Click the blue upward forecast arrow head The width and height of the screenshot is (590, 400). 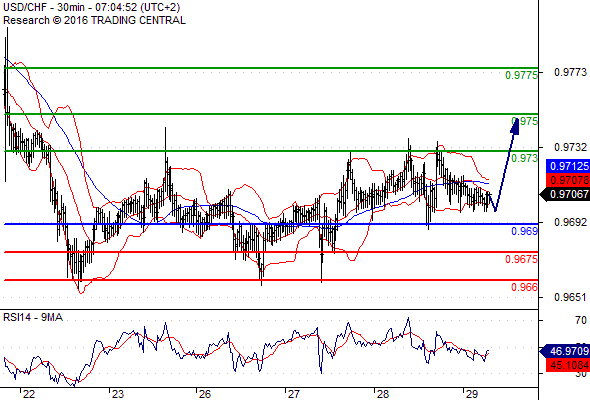coord(515,126)
